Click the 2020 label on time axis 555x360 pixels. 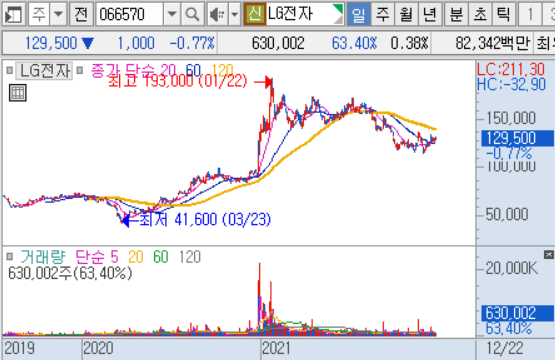pos(98,348)
